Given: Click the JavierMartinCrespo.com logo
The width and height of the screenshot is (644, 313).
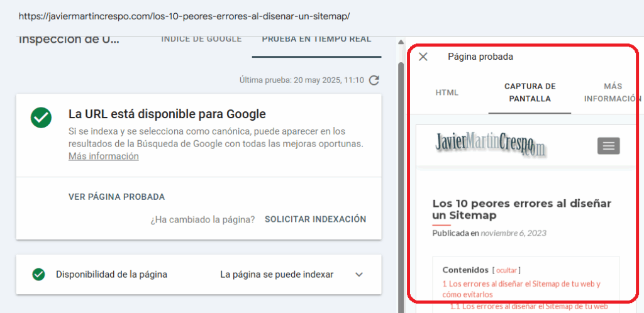Looking at the screenshot, I should [491, 145].
